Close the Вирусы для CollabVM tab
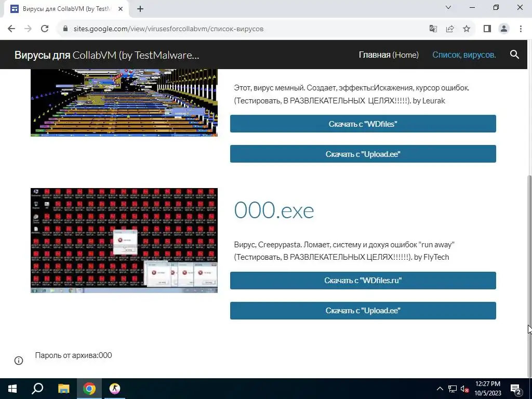 click(x=121, y=9)
